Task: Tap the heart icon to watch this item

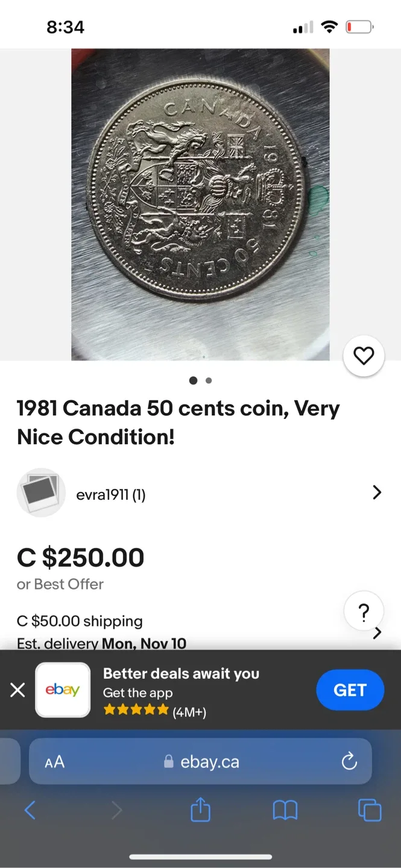Action: coord(364,356)
